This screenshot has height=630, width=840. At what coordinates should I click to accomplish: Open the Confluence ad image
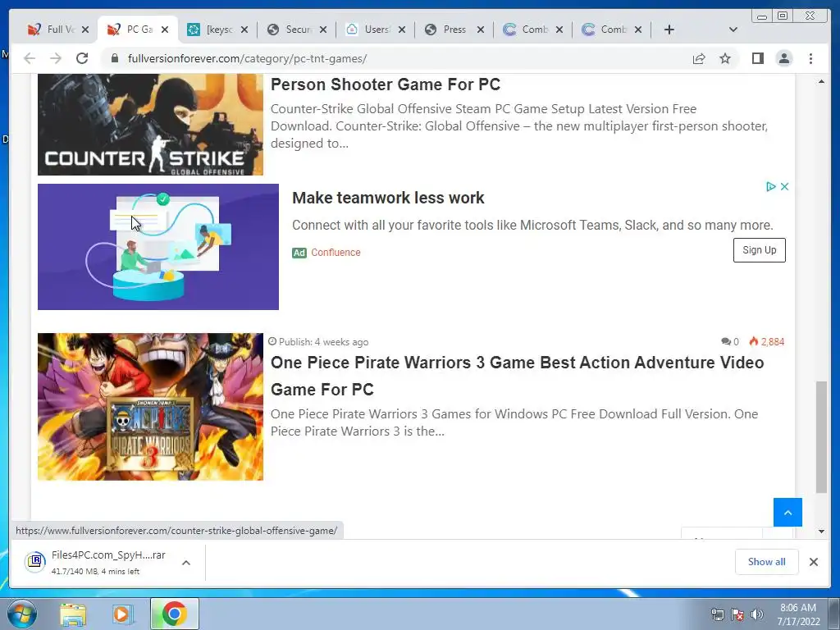point(158,246)
